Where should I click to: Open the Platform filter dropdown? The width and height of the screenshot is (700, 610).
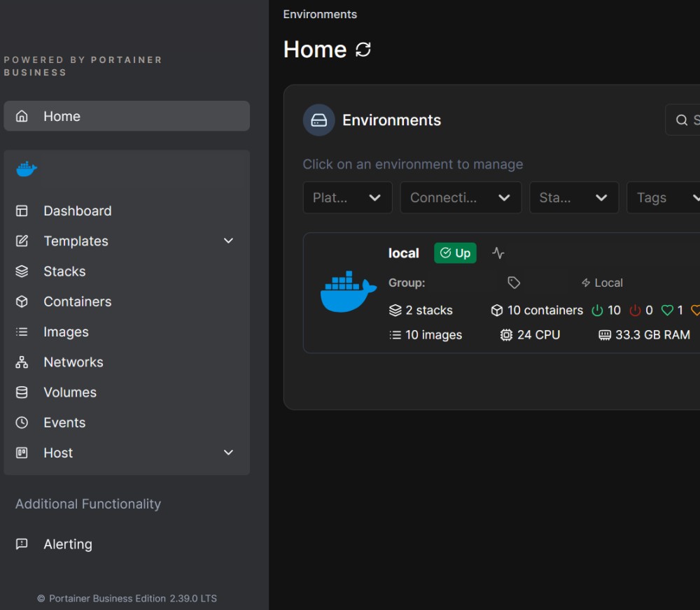(x=347, y=198)
